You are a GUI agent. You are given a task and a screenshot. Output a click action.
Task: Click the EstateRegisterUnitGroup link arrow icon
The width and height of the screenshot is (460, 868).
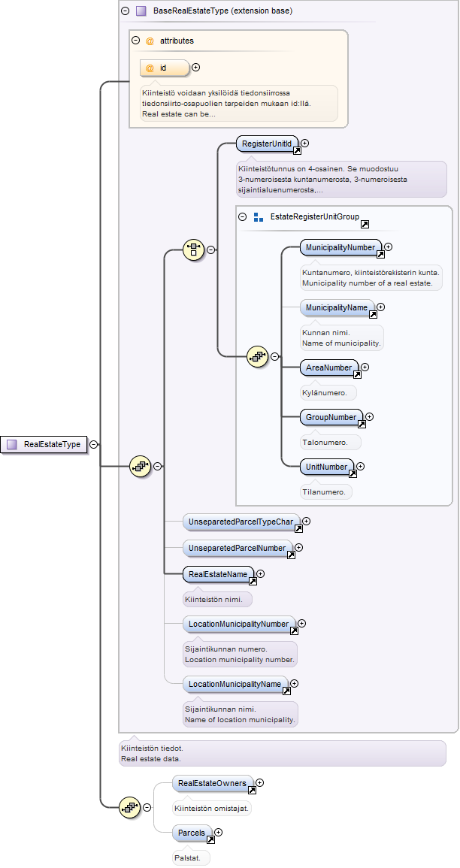point(365,224)
